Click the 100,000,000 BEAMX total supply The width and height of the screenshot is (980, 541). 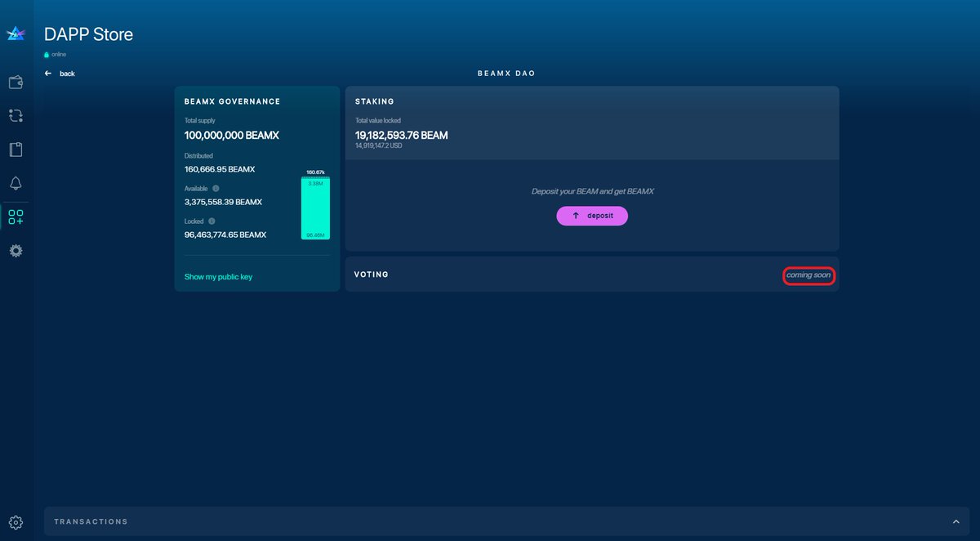point(232,135)
